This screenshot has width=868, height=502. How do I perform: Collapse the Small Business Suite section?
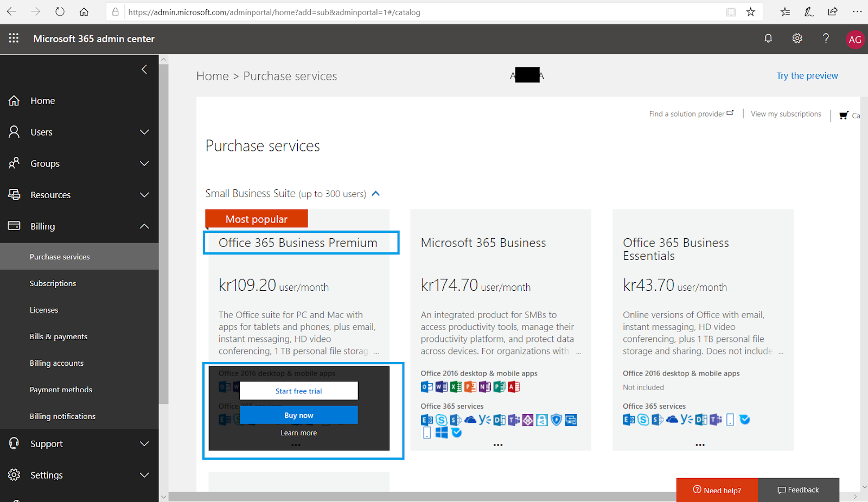[376, 194]
